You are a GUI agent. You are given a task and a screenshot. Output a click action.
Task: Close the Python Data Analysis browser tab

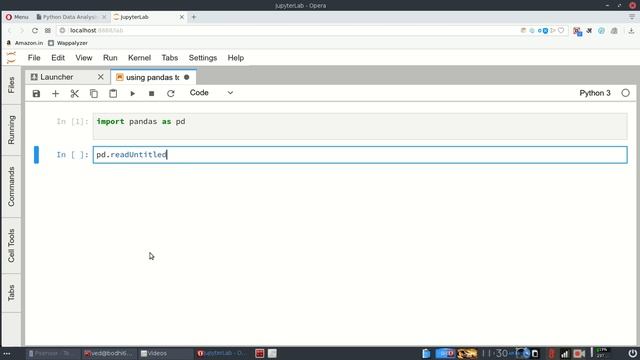click(x=104, y=17)
